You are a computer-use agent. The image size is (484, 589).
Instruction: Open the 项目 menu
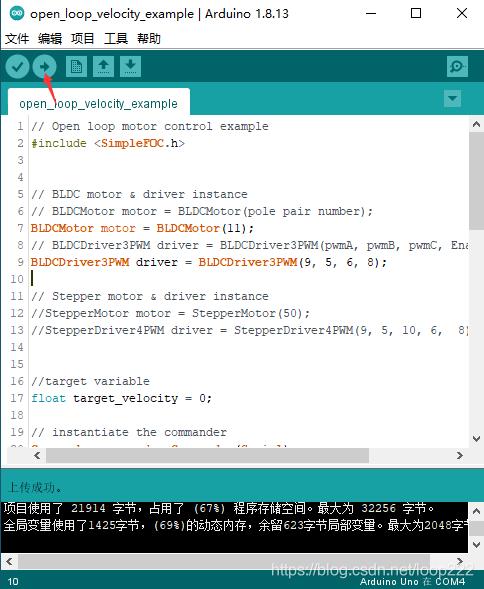[83, 38]
